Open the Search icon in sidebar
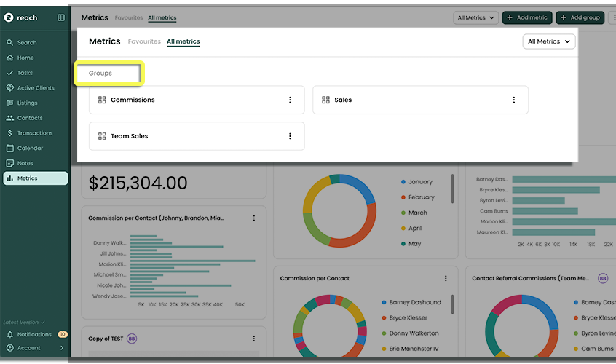The width and height of the screenshot is (616, 364). (x=10, y=43)
